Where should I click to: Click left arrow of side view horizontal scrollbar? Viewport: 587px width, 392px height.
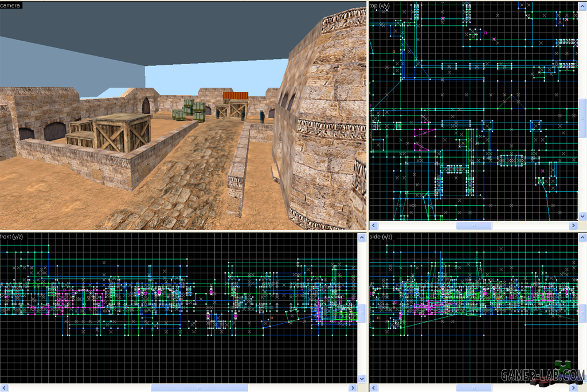374,388
